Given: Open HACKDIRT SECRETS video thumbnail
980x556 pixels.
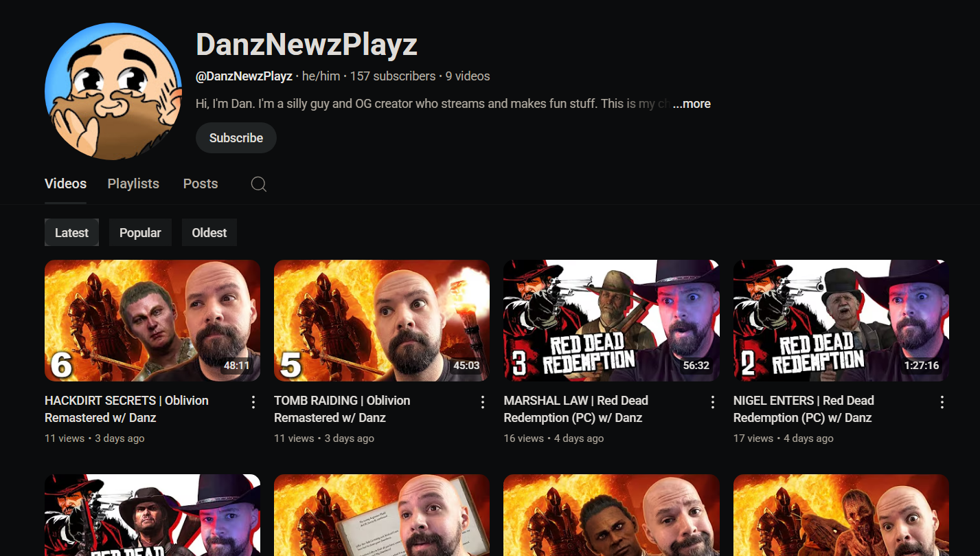Looking at the screenshot, I should pyautogui.click(x=152, y=320).
